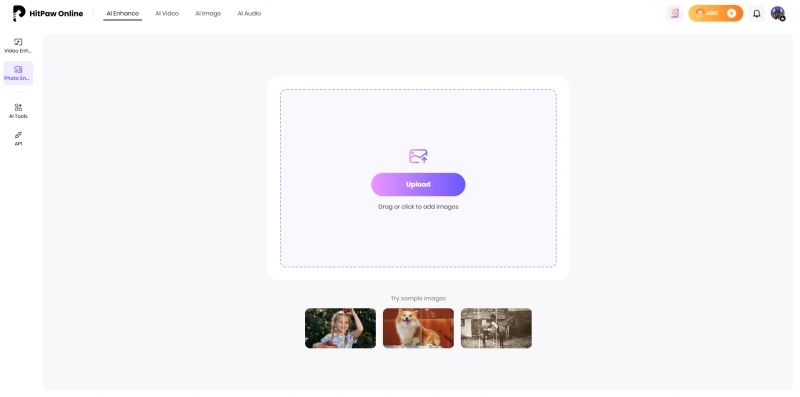
Task: Switch to the AI Video tab
Action: coord(167,13)
